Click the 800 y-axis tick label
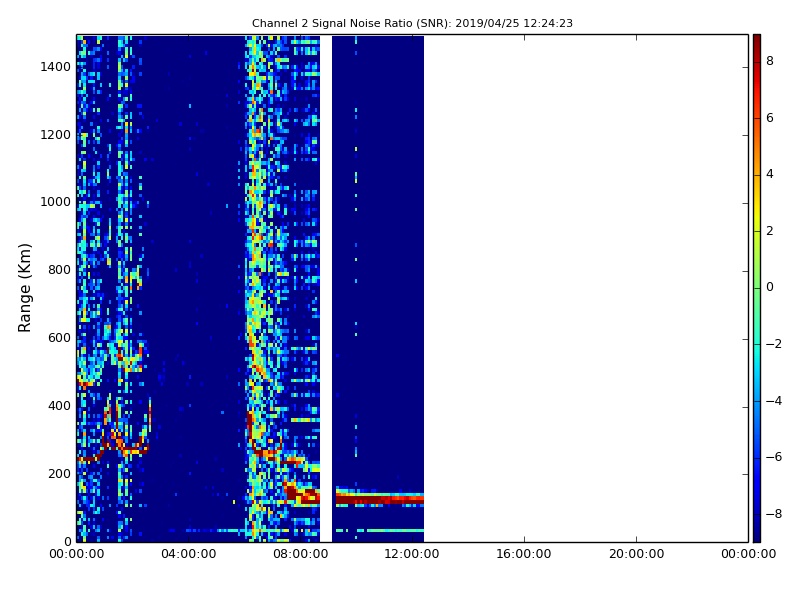Image resolution: width=800 pixels, height=600 pixels. (59, 270)
